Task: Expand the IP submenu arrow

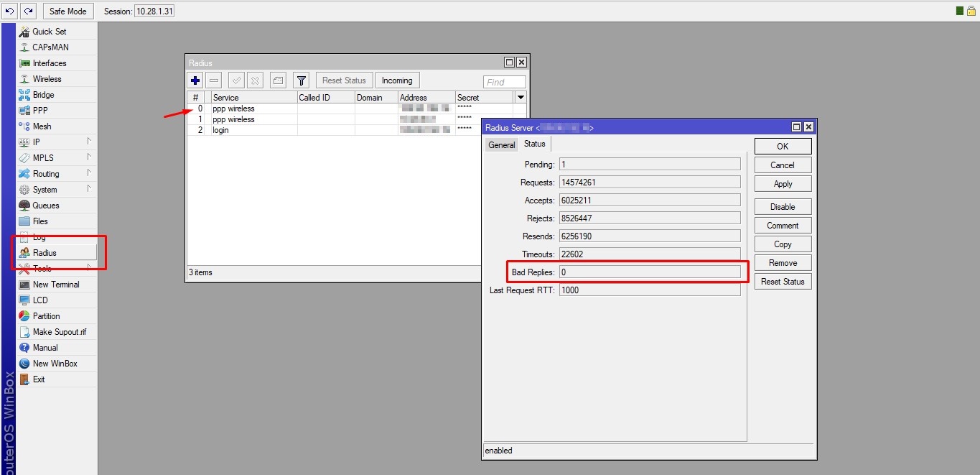Action: coord(89,142)
